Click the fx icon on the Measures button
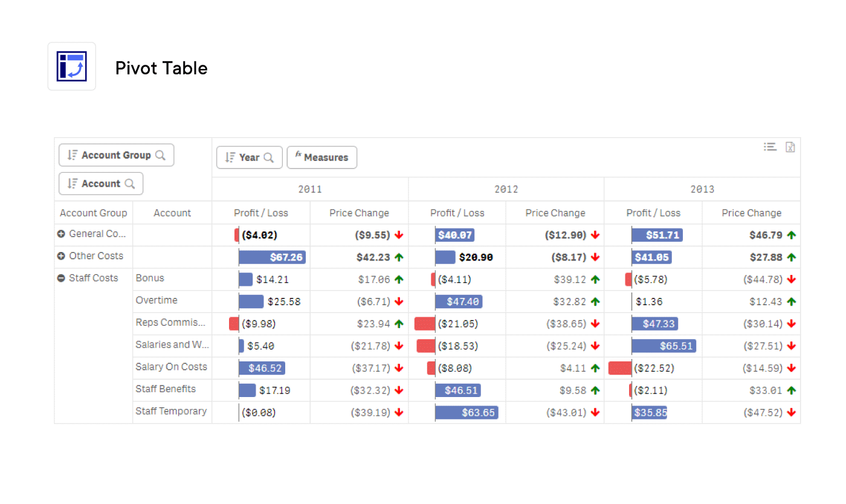The height and width of the screenshot is (504, 846). coord(297,155)
